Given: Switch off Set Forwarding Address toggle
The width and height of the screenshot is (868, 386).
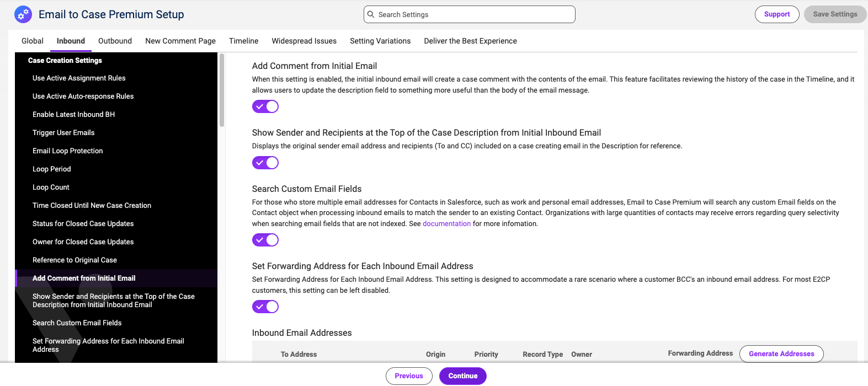Looking at the screenshot, I should click(x=265, y=307).
